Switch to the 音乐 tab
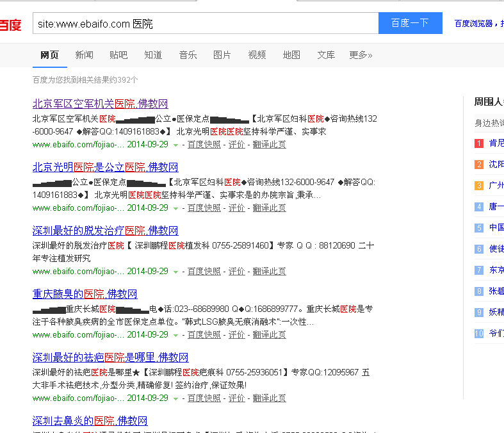Screen dimensions: 504x433 (x=188, y=55)
